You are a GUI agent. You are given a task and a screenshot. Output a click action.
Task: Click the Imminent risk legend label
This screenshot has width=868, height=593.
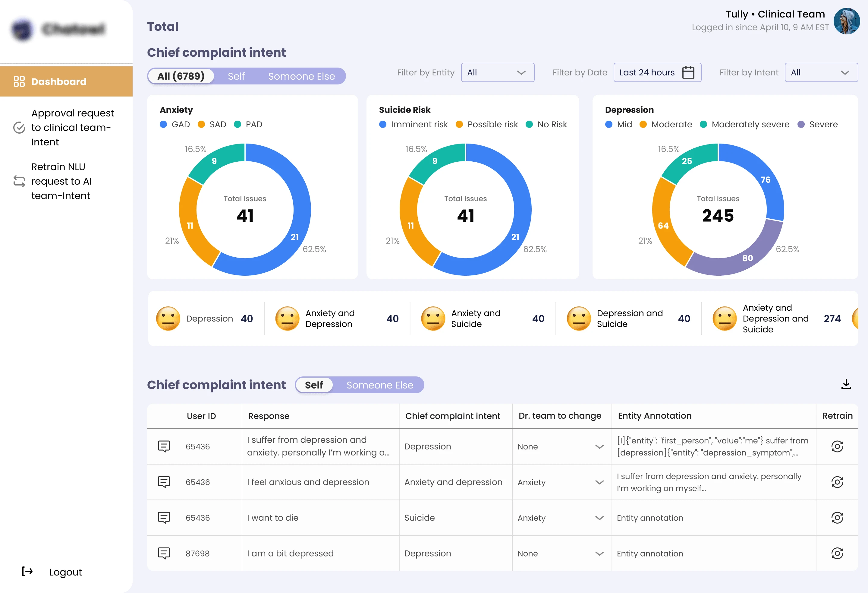tap(419, 125)
